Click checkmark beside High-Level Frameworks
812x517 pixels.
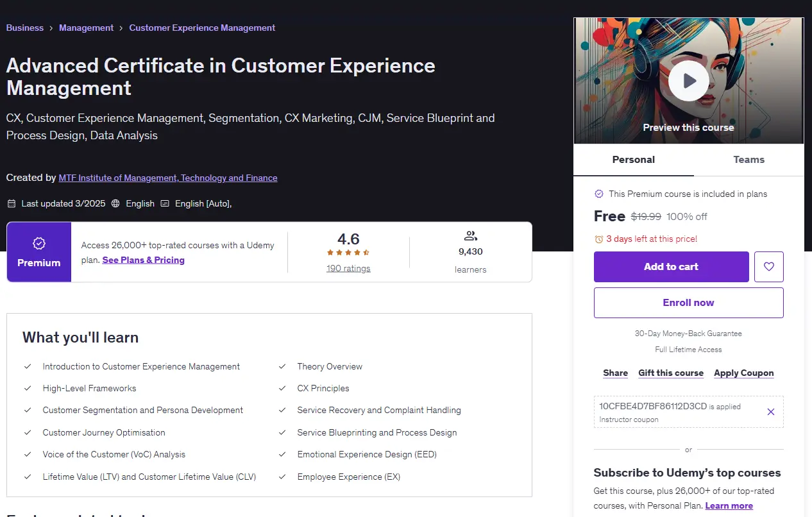point(28,388)
